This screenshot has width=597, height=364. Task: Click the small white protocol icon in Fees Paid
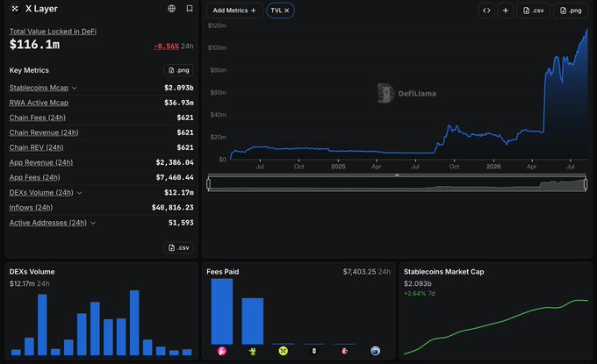(x=313, y=351)
